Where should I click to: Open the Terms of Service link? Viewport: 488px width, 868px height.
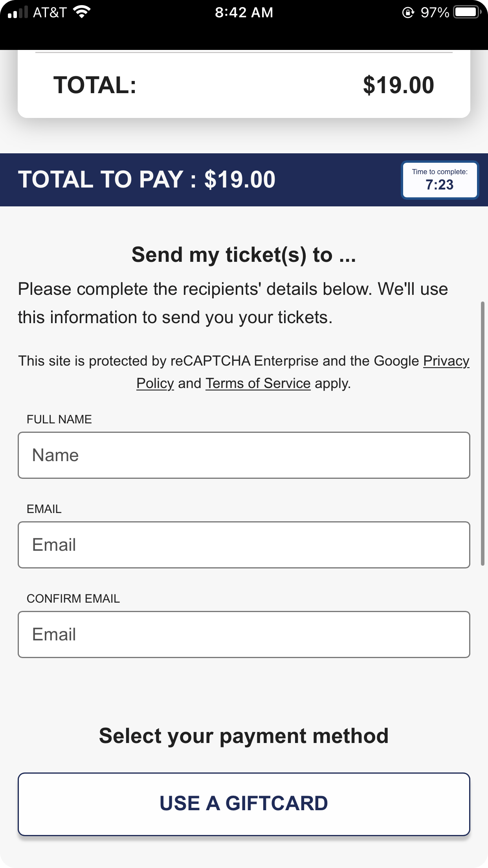point(257,383)
